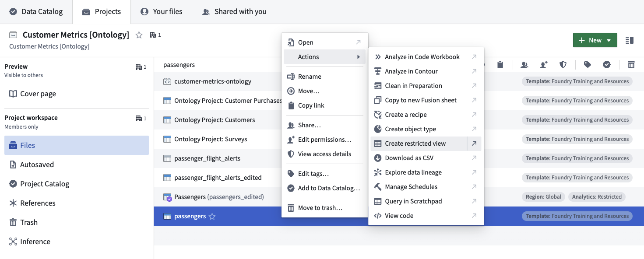Click the new-tab arrow beside Download as CSV
The height and width of the screenshot is (259, 644).
pyautogui.click(x=474, y=158)
